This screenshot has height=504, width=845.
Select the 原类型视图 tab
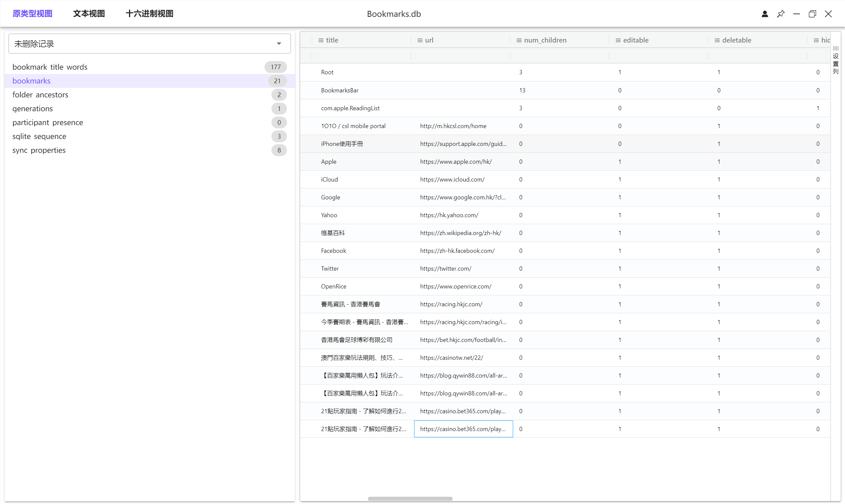(x=32, y=14)
